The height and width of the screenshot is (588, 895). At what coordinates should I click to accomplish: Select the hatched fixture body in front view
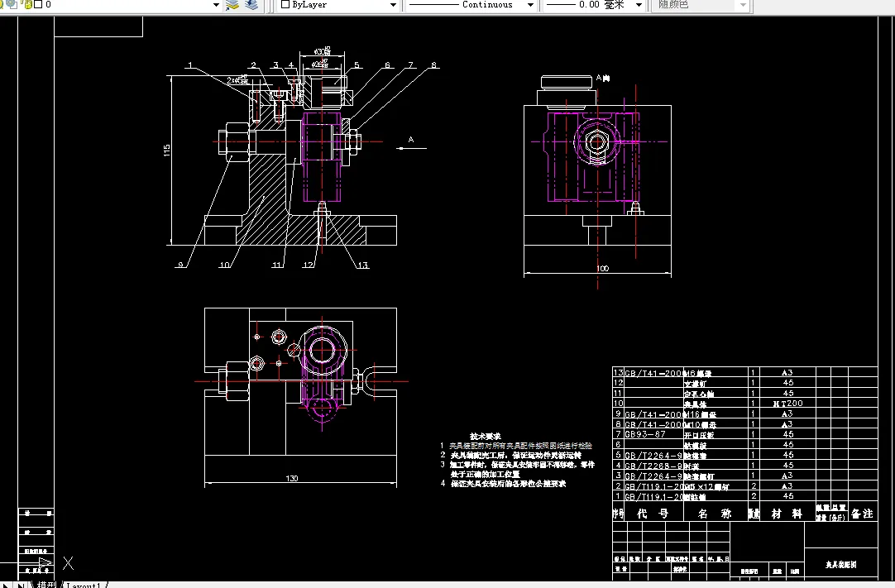(x=268, y=194)
